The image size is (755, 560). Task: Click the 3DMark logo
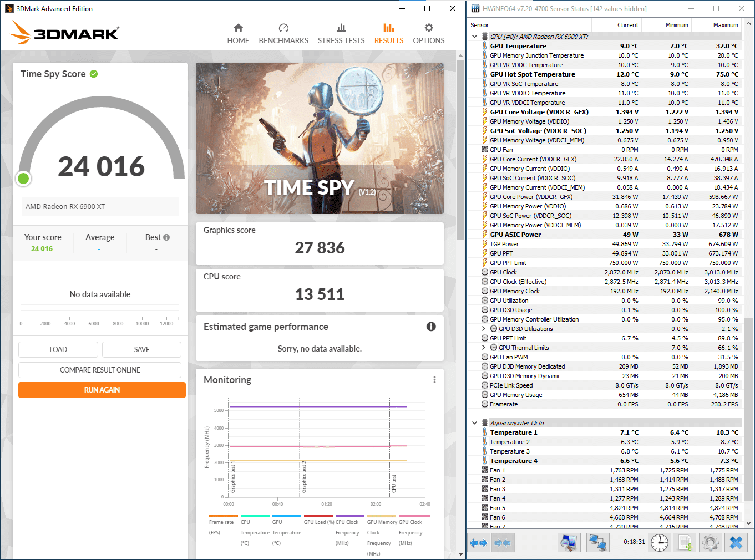pos(64,33)
